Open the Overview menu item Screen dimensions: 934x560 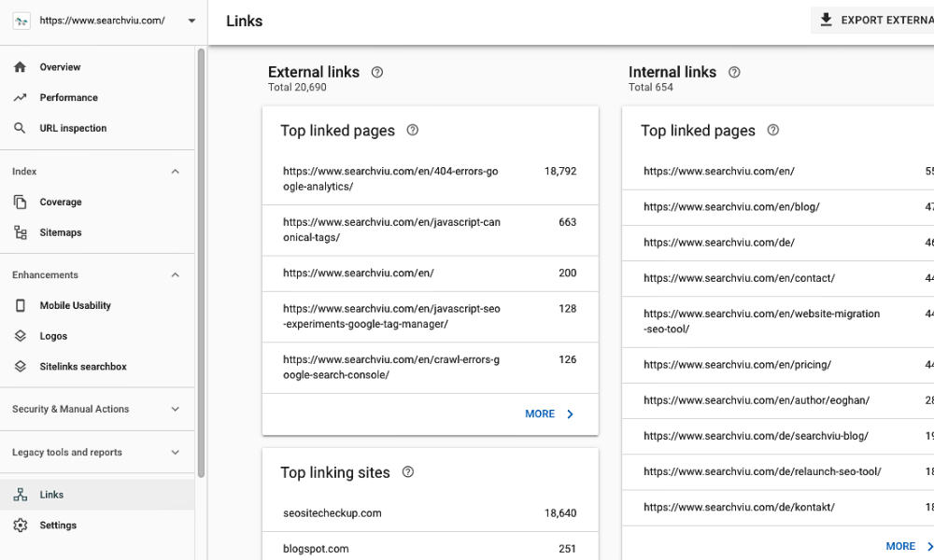tap(97, 66)
